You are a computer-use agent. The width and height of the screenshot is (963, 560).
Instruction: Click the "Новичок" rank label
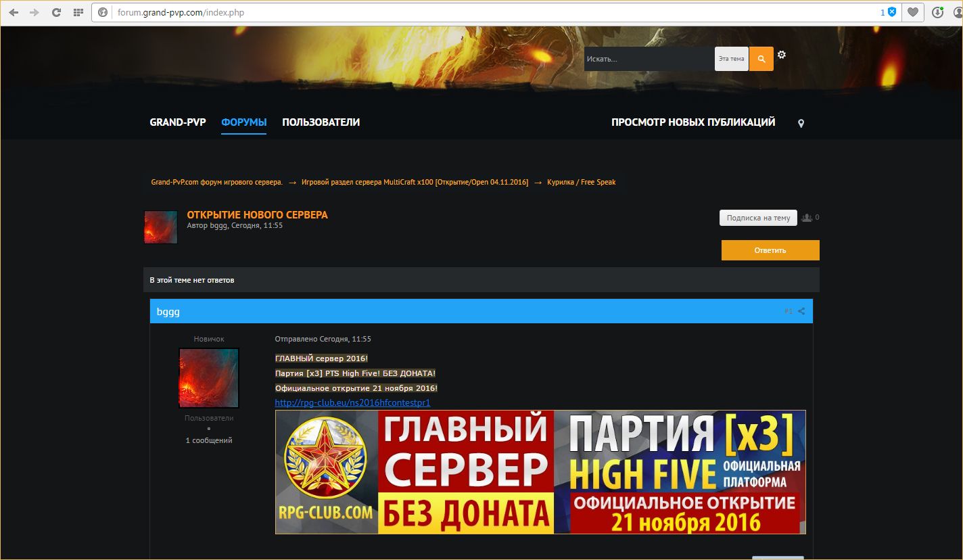click(209, 339)
